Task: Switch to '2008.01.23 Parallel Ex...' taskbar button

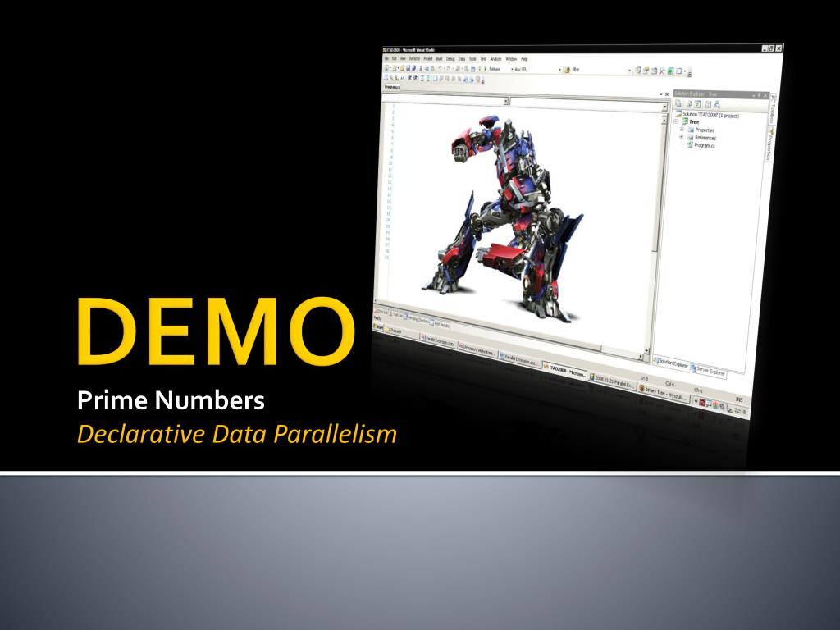Action: (612, 381)
